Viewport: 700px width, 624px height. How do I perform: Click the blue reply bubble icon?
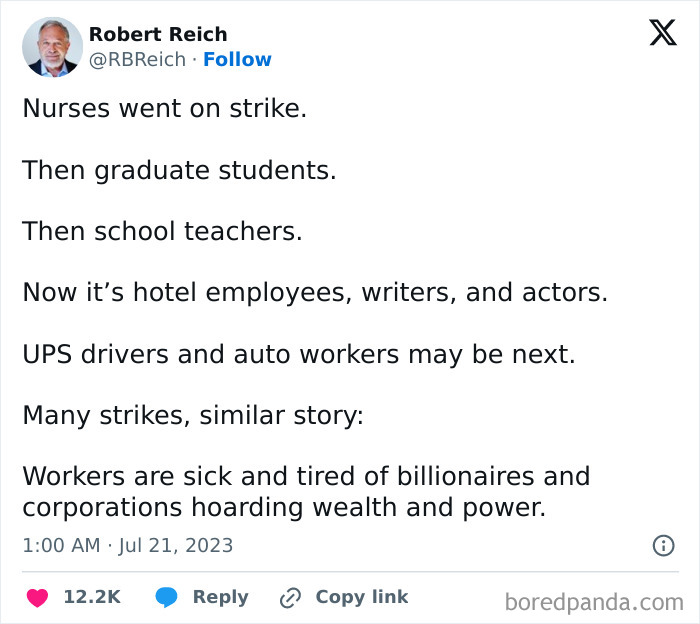pyautogui.click(x=167, y=597)
